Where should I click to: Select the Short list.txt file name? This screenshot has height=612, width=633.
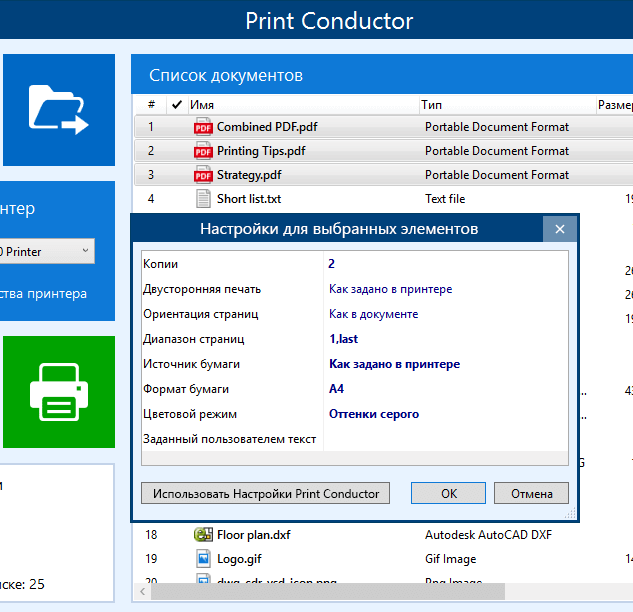[x=249, y=199]
